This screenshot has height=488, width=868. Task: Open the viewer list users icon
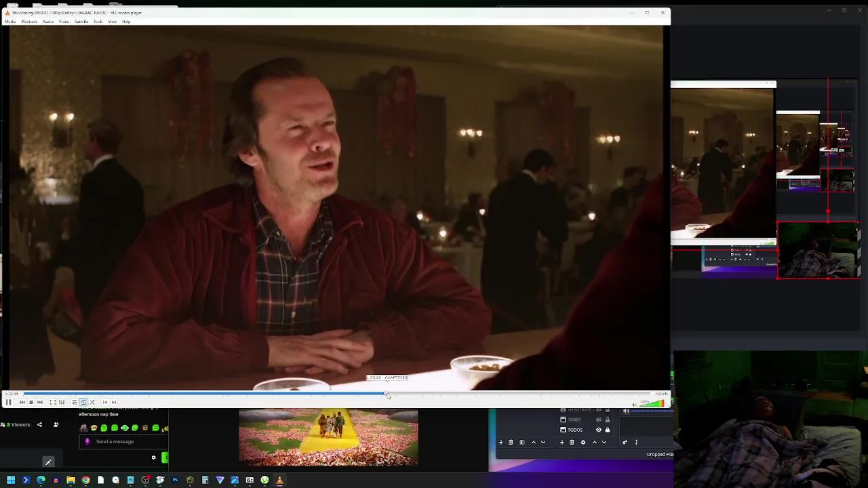click(x=56, y=425)
